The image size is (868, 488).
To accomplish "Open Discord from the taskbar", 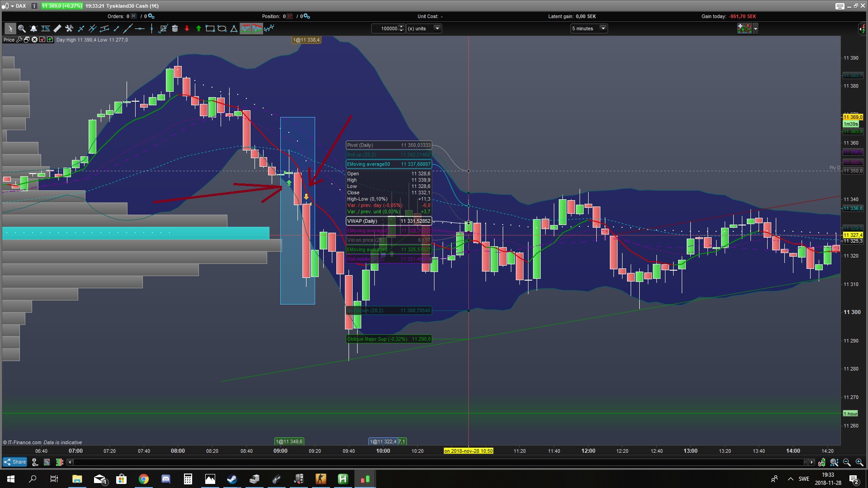I will [165, 479].
